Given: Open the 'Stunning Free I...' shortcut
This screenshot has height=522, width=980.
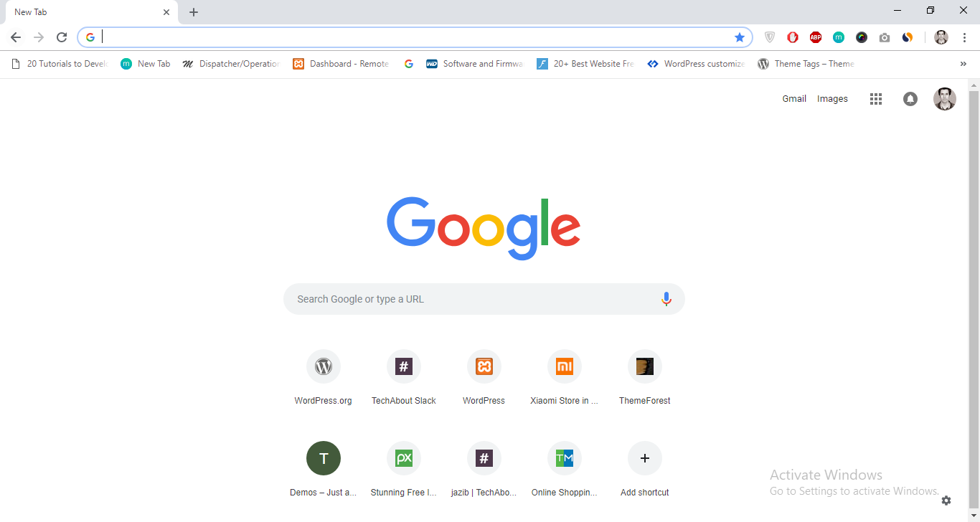Looking at the screenshot, I should (404, 470).
